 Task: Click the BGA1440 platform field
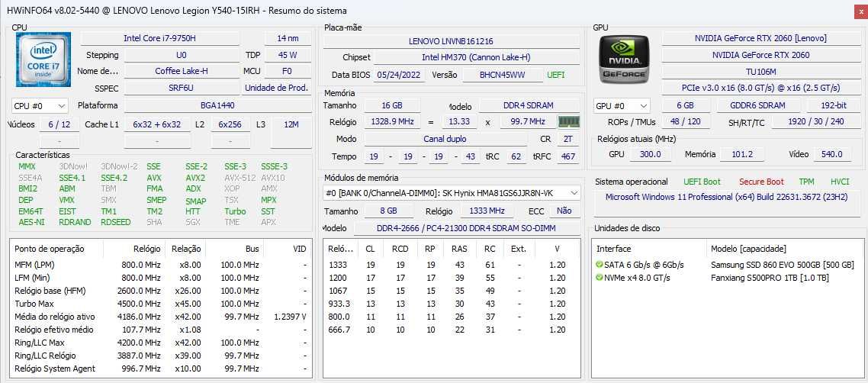pos(217,106)
